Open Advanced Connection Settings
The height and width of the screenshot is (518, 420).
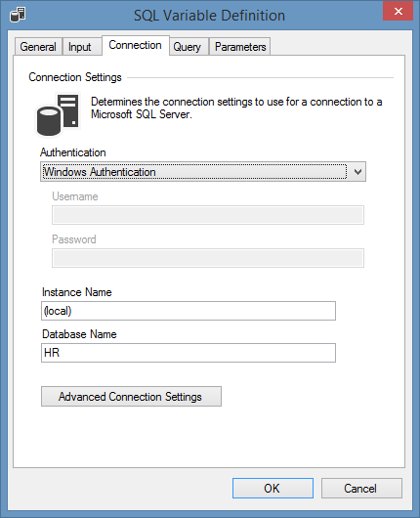click(x=132, y=397)
